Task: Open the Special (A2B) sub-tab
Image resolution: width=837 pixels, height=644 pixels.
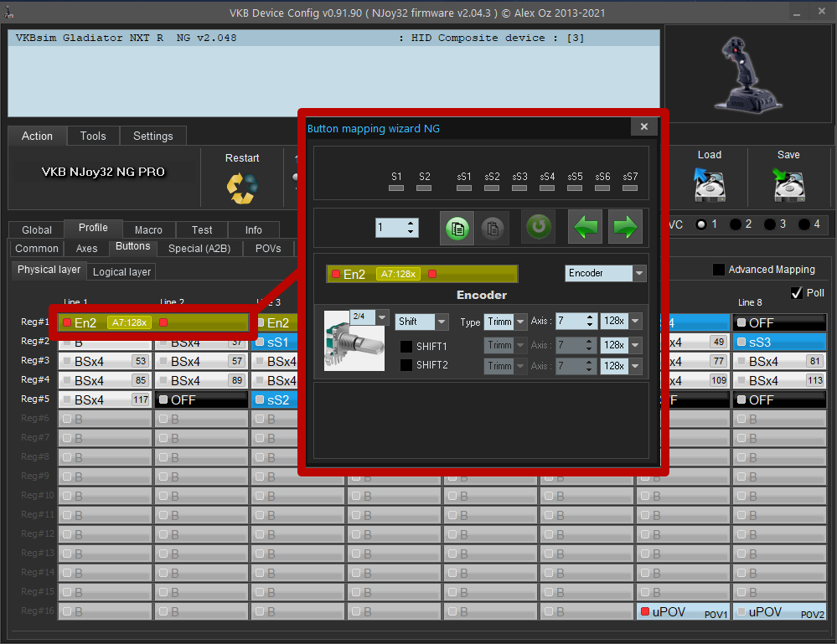Action: point(199,249)
